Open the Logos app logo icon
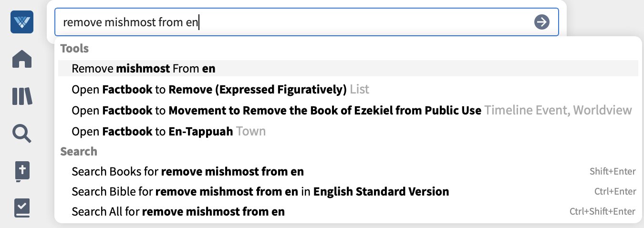644x228 pixels. pyautogui.click(x=21, y=22)
